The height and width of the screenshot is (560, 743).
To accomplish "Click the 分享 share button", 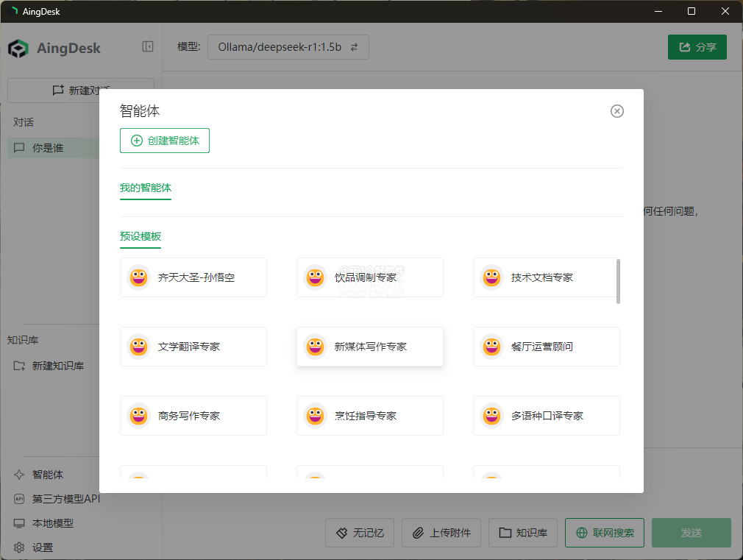I will [x=697, y=47].
